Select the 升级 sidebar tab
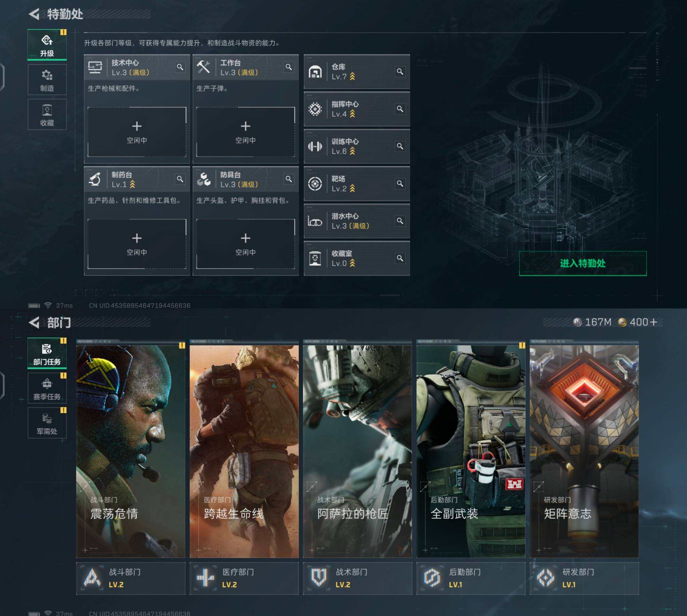 [47, 45]
